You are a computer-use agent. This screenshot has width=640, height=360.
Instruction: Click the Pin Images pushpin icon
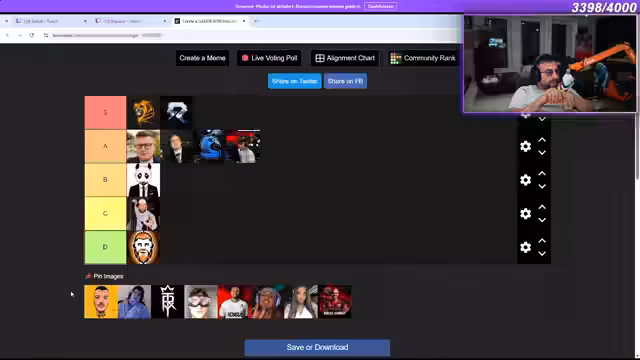[x=88, y=276]
